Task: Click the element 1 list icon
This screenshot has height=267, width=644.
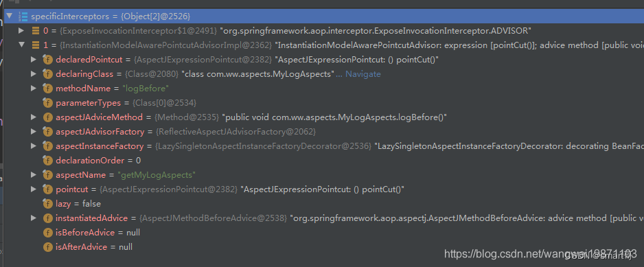Action: [x=36, y=45]
